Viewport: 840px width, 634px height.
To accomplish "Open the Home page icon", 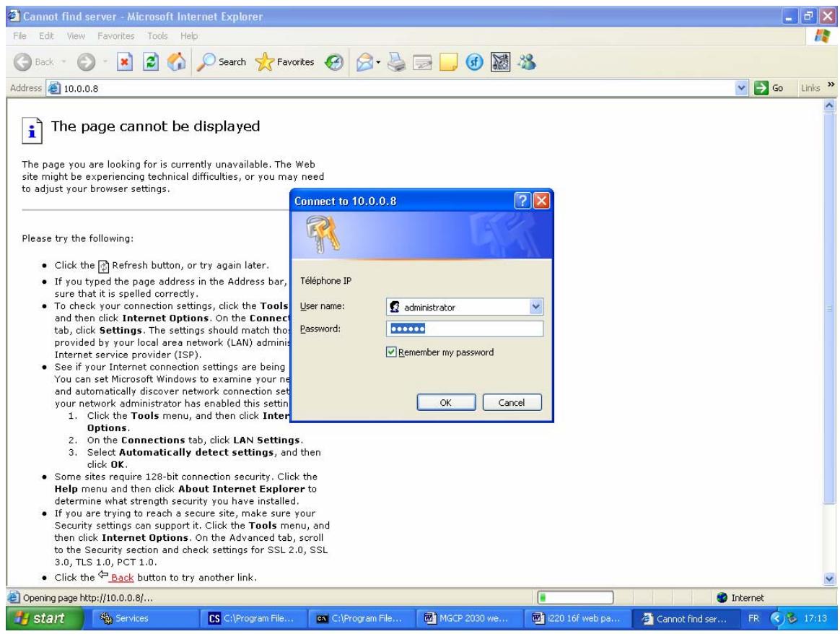I will point(176,62).
